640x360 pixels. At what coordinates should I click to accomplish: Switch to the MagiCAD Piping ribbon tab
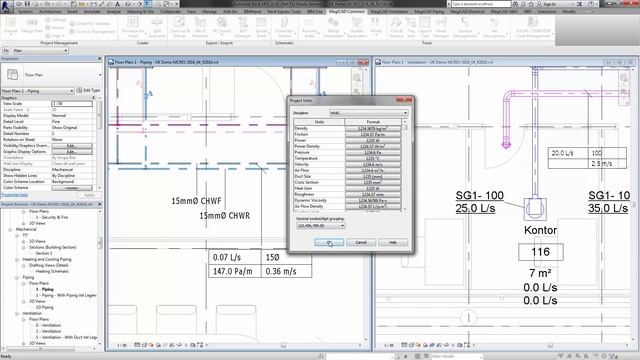click(x=429, y=11)
